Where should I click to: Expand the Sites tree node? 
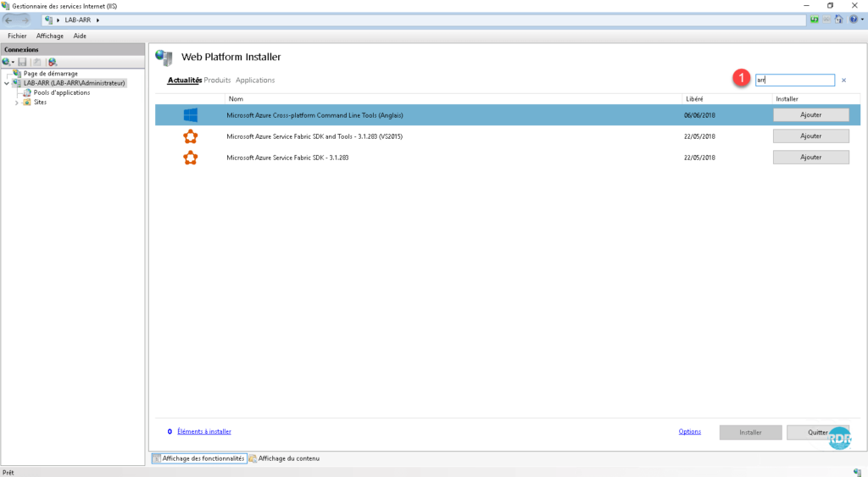17,103
